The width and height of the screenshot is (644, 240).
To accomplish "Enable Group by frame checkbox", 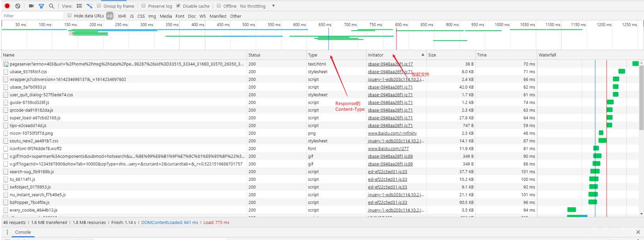I will coord(99,6).
